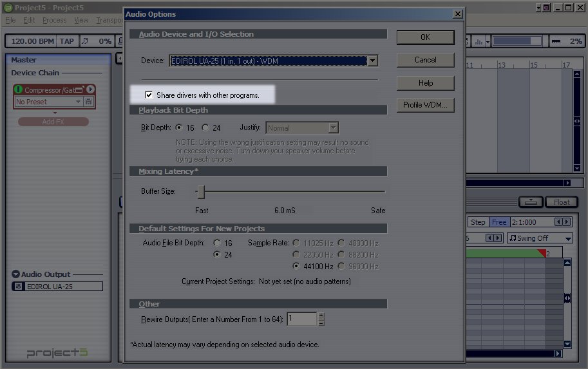Click the TAP tempo button
This screenshot has height=369, width=588.
click(67, 41)
